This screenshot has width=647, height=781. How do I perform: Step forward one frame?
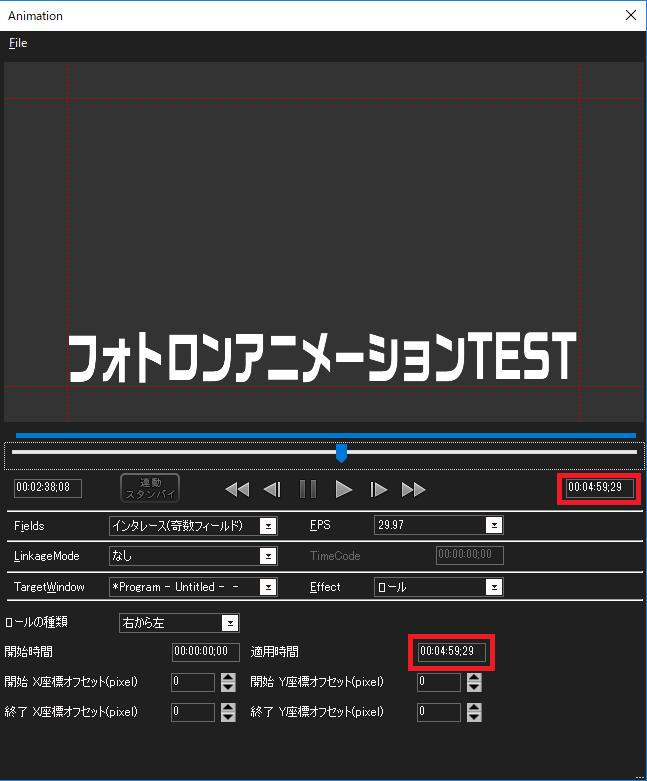(x=379, y=490)
